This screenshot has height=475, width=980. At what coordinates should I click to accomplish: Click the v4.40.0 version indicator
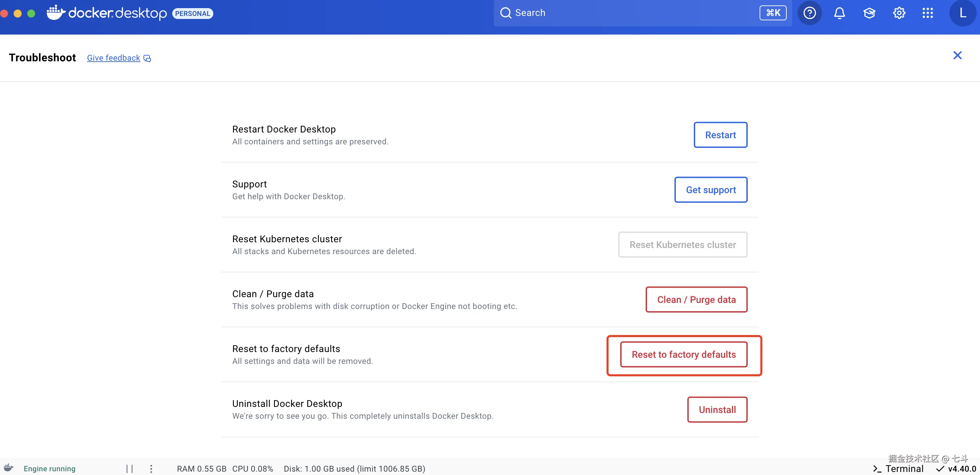click(956, 469)
